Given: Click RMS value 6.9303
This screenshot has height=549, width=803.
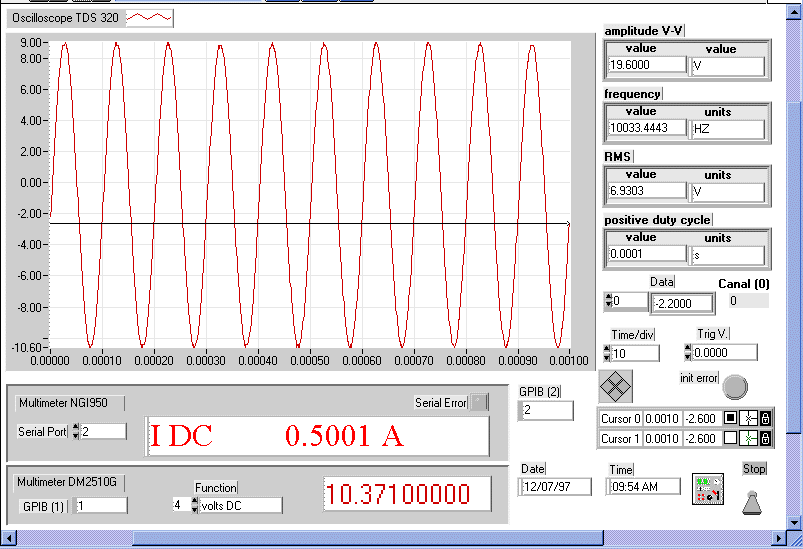Looking at the screenshot, I should pos(647,191).
